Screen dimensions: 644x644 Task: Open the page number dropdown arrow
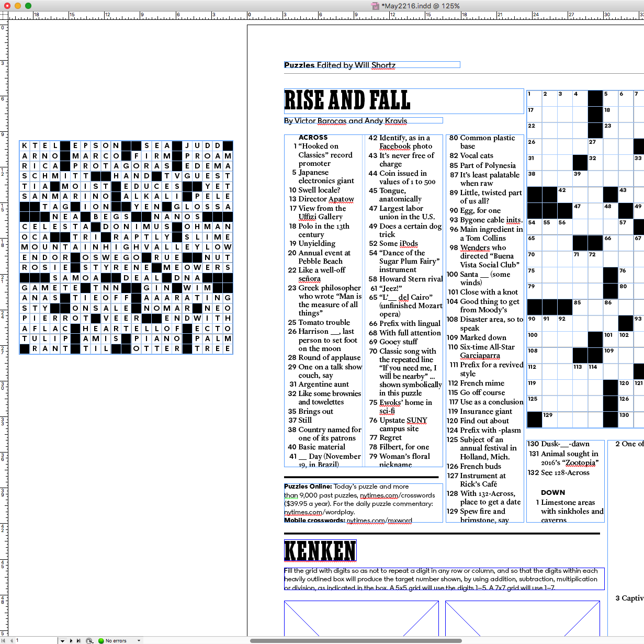[x=62, y=640]
